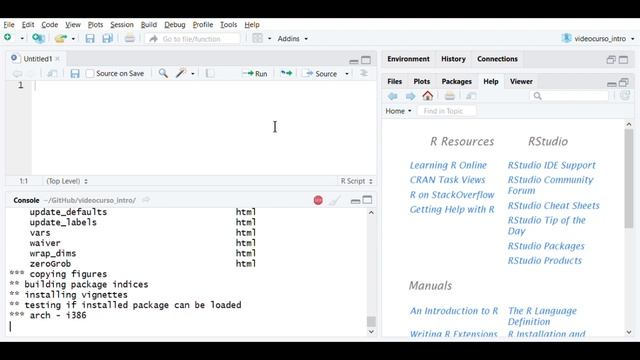Show in new window icon in the editor
This screenshot has height=360, width=640.
pyautogui.click(x=52, y=73)
